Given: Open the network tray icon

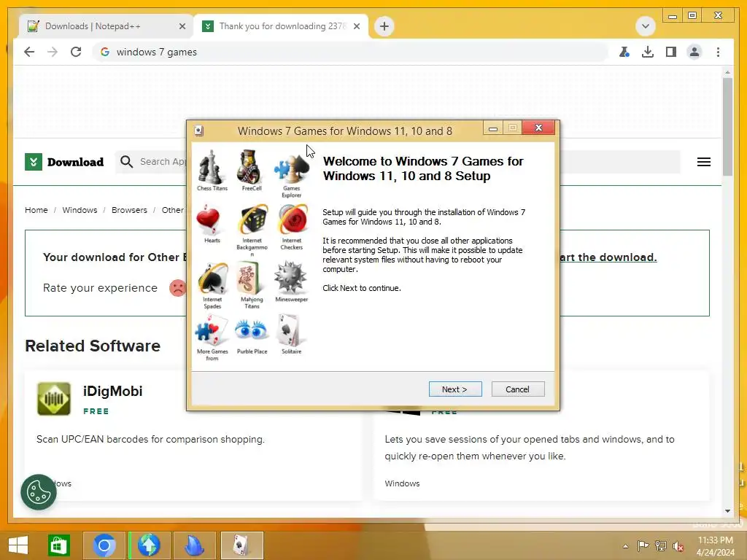Looking at the screenshot, I should (661, 545).
